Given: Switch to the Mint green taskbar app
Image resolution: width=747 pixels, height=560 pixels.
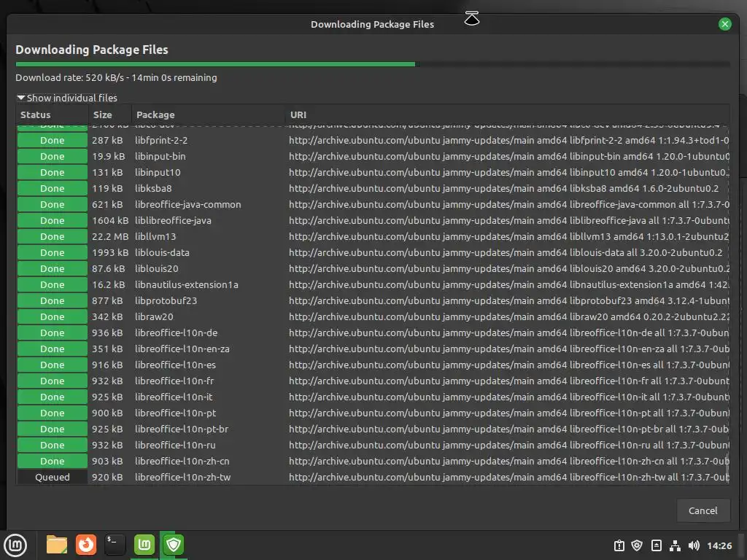Looking at the screenshot, I should [144, 545].
